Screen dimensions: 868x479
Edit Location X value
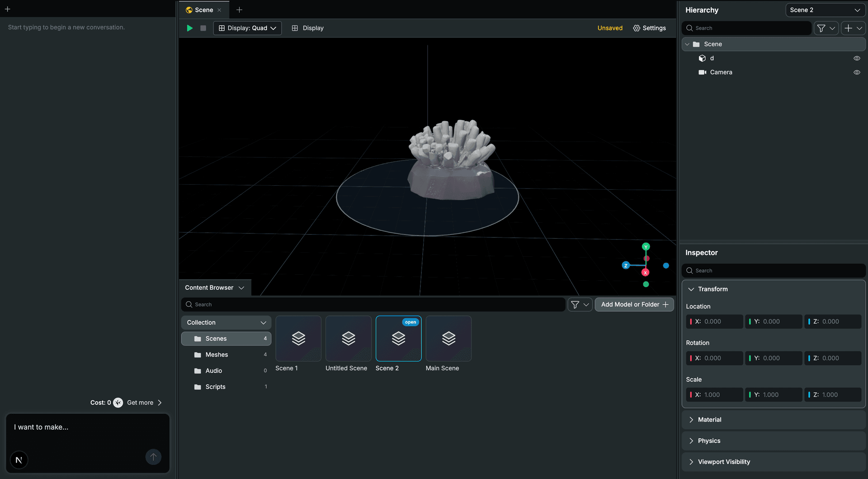click(714, 322)
